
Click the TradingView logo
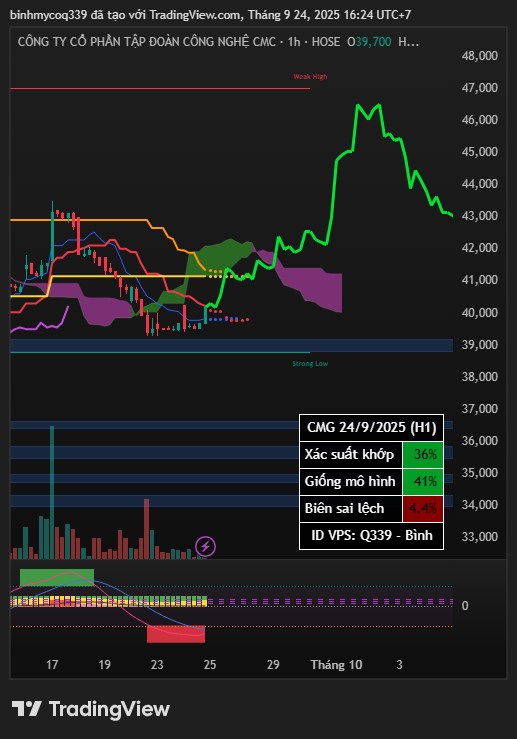tap(90, 709)
